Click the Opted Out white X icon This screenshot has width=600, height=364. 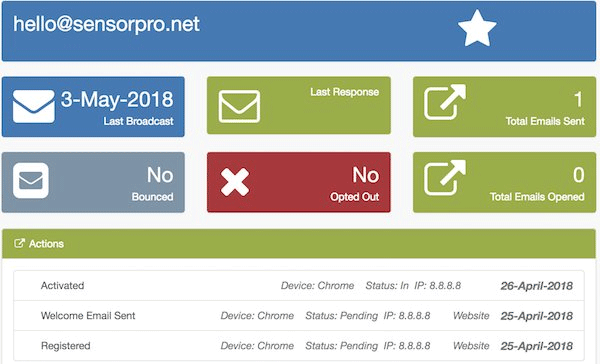(235, 182)
